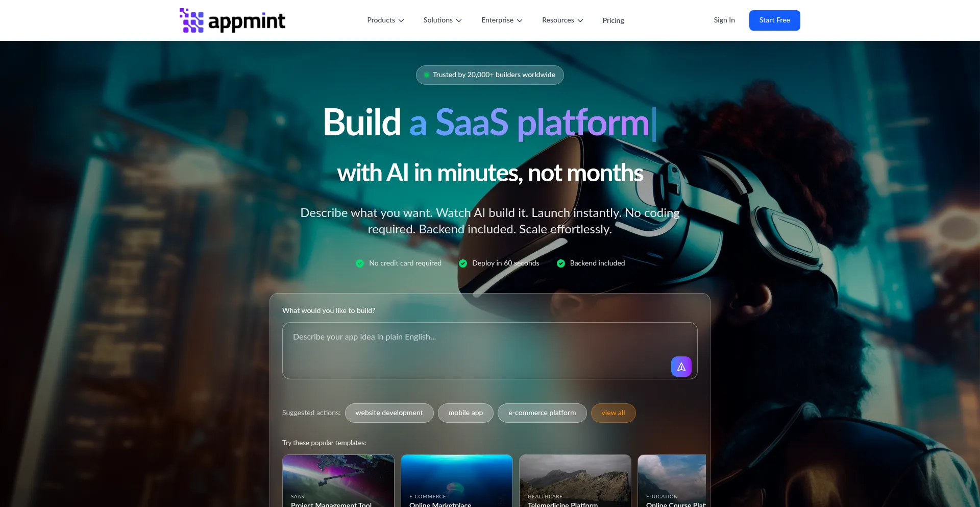Expand the Solutions dropdown chevron
The image size is (980, 507).
pos(459,20)
